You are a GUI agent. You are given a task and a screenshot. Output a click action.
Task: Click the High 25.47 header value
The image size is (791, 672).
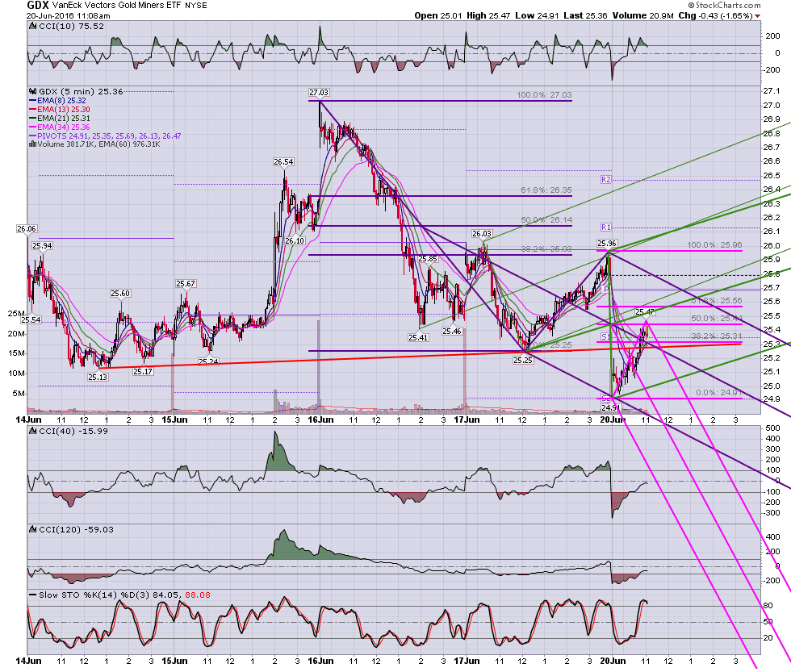click(x=488, y=15)
